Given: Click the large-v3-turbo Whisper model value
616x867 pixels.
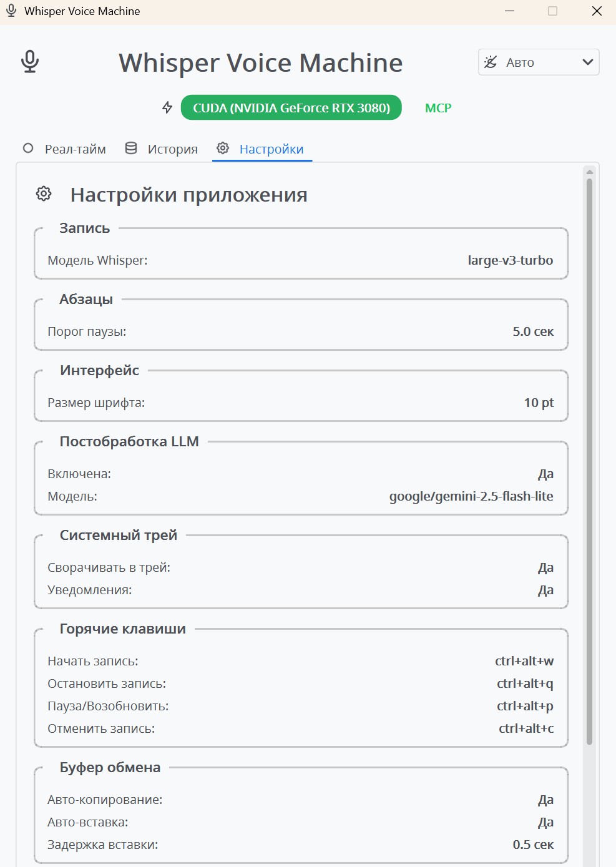Looking at the screenshot, I should click(510, 260).
